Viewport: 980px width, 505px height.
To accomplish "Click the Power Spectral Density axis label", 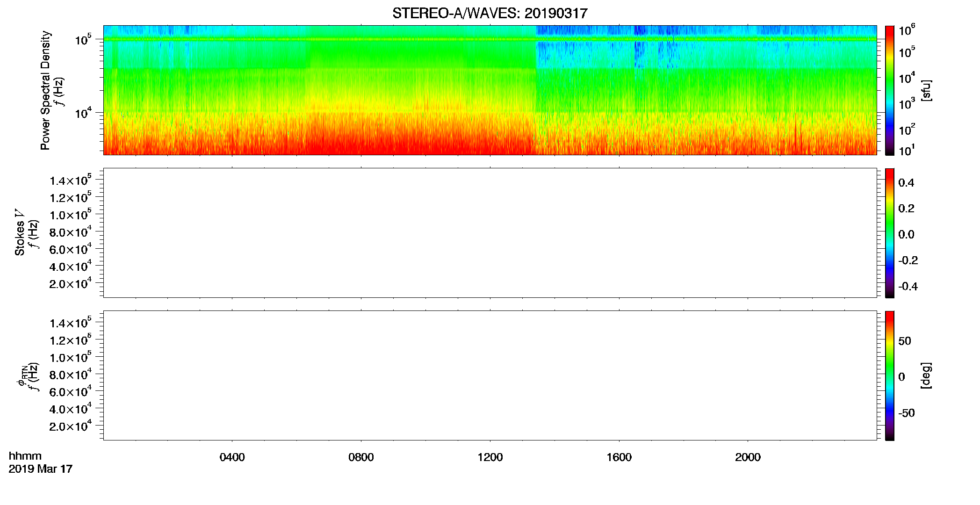I will point(45,90).
